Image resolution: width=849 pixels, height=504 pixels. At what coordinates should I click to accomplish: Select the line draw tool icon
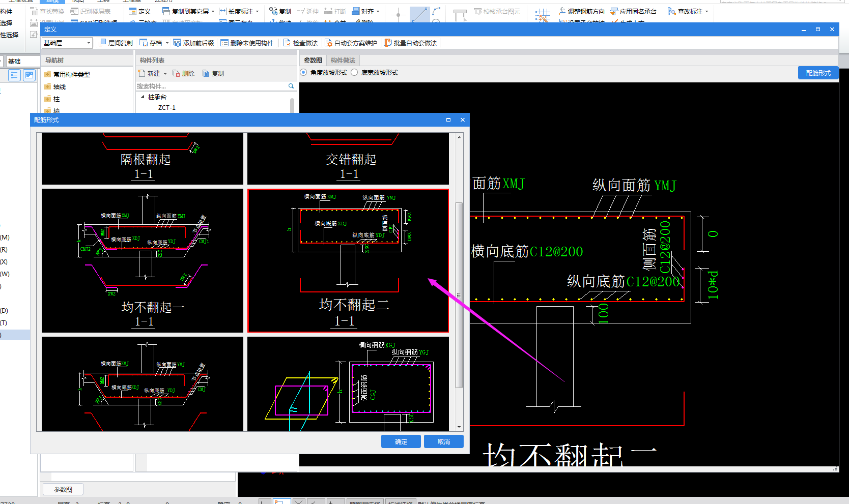point(419,15)
